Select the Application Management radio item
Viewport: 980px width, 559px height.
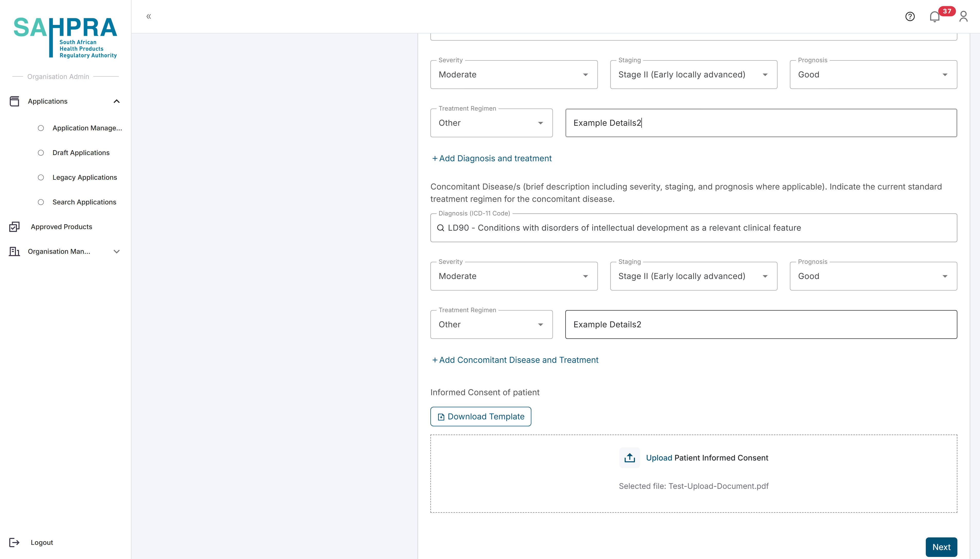click(x=41, y=128)
